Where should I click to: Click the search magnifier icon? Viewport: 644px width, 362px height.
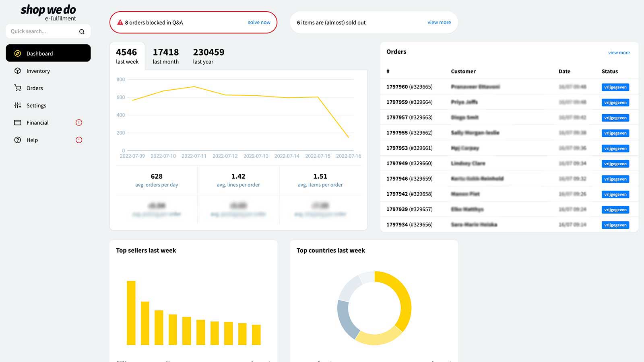(82, 31)
